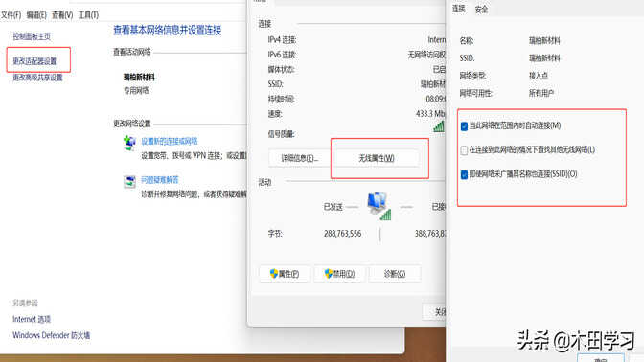Click the new connection setup icon
The image size is (644, 362).
pyautogui.click(x=129, y=143)
